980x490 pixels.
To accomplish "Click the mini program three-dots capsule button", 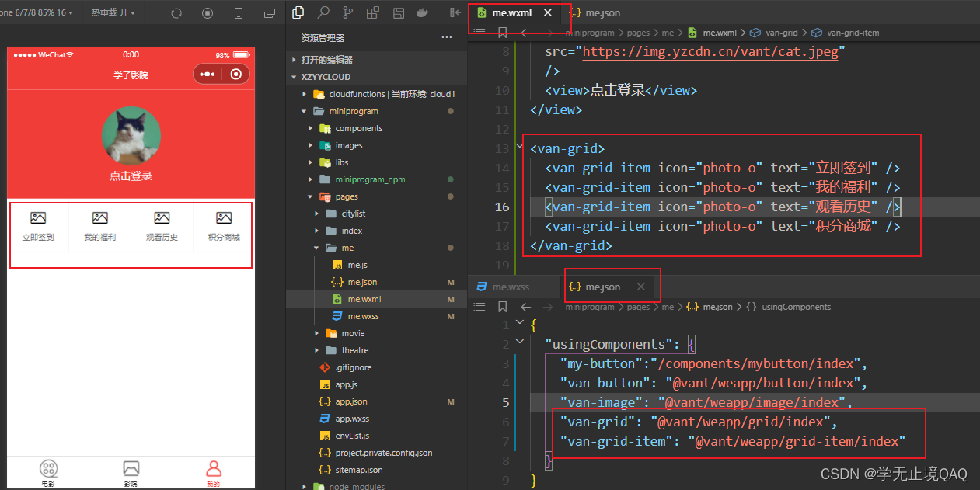I will coord(207,75).
